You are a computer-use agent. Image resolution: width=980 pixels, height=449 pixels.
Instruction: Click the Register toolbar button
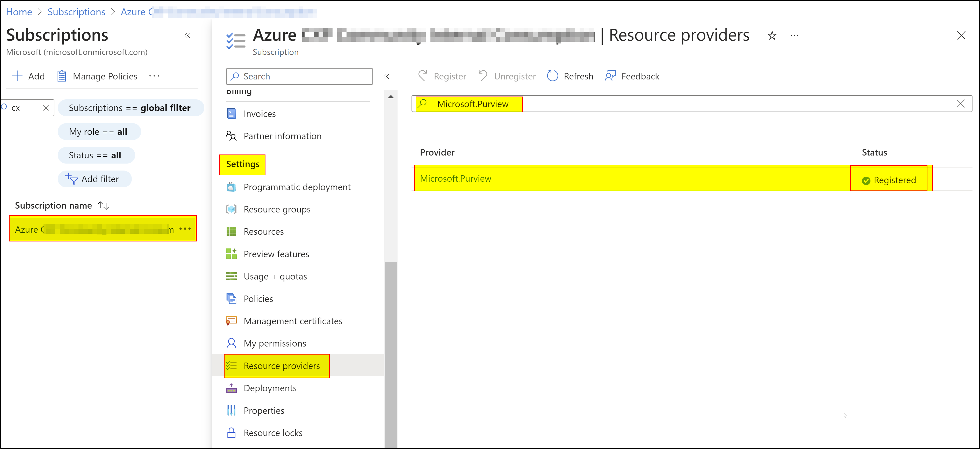tap(442, 76)
